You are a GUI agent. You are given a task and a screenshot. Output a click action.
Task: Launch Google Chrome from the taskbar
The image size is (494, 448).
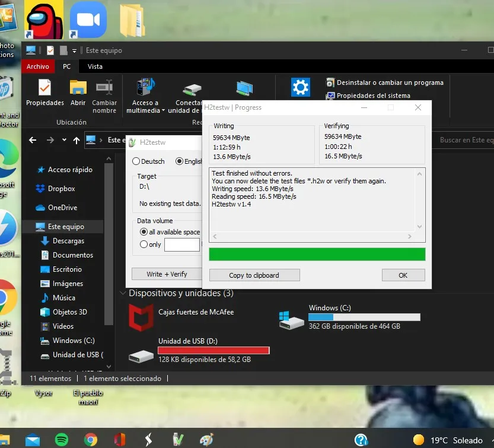click(x=91, y=440)
